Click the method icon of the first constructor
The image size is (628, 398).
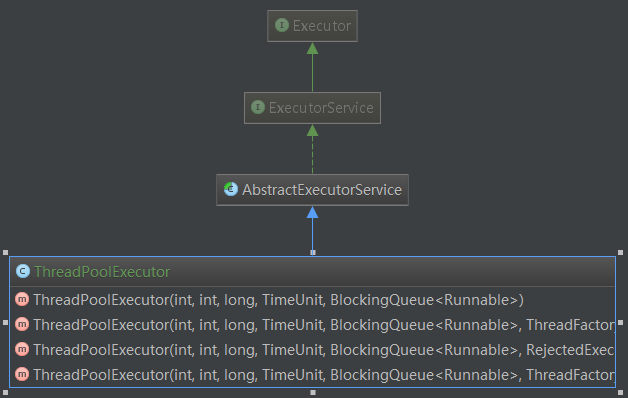tap(22, 300)
